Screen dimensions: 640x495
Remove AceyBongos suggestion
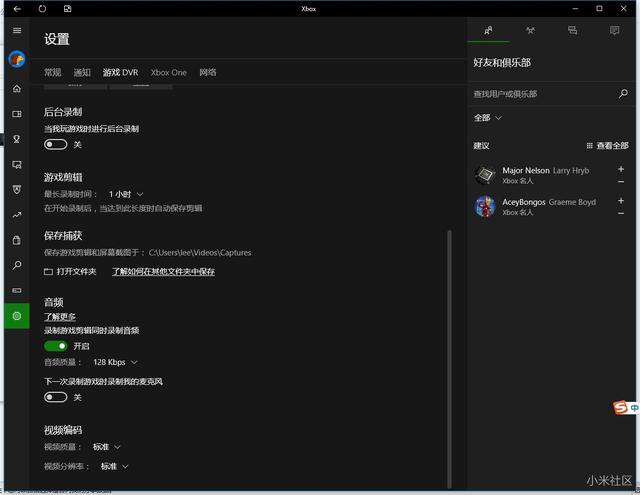tap(621, 213)
